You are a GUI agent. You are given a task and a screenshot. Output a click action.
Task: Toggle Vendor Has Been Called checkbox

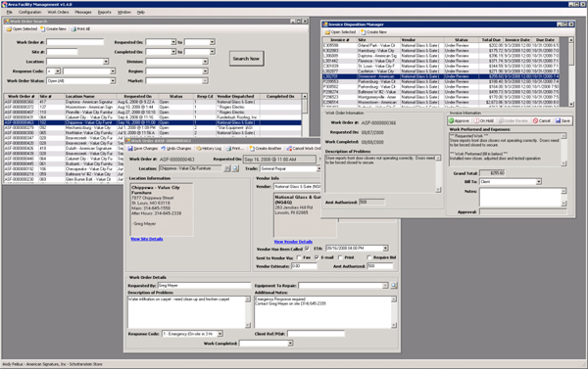pos(307,249)
